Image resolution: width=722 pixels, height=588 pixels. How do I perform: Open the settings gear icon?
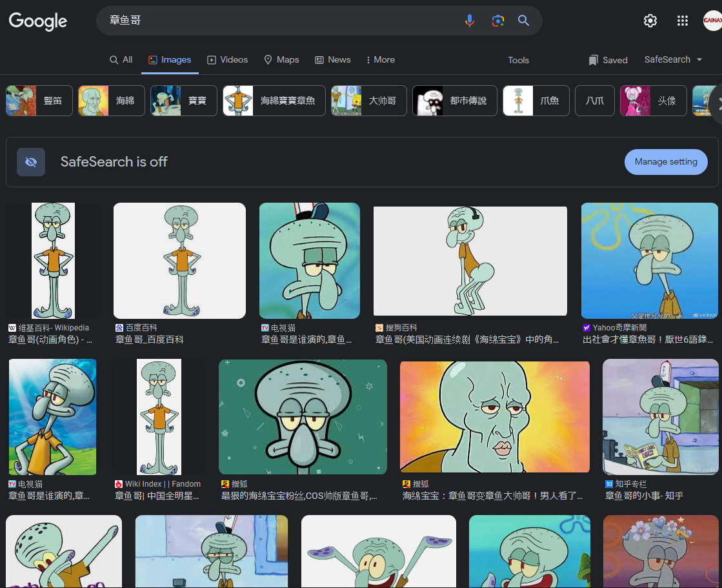(x=650, y=21)
